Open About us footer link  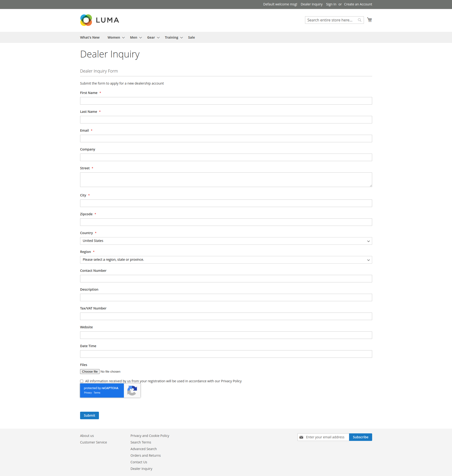[87, 435]
